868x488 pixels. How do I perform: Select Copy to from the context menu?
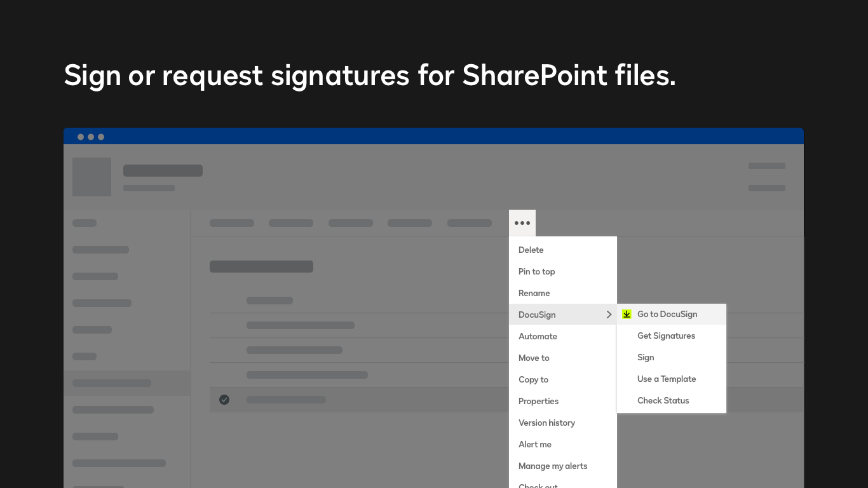coord(533,379)
